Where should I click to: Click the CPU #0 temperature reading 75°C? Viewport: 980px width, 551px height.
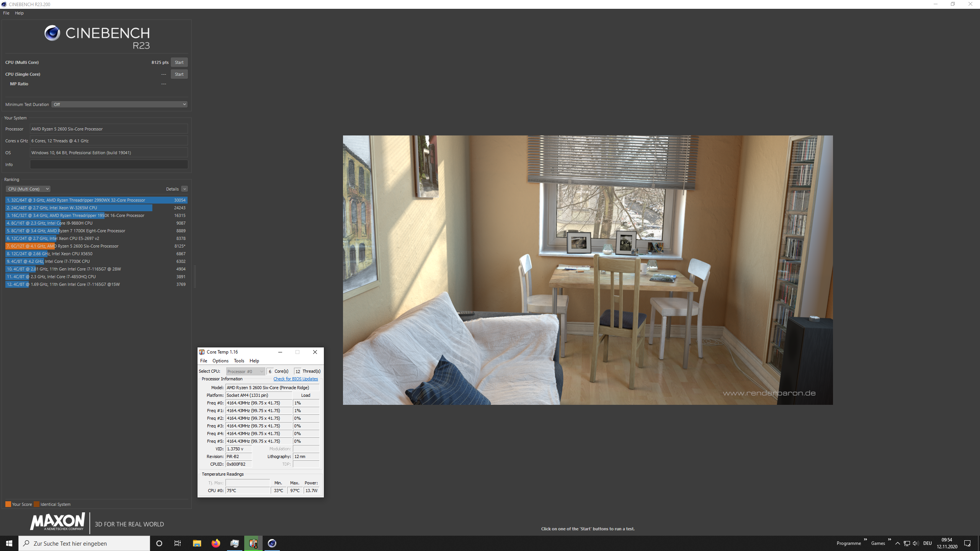click(248, 491)
